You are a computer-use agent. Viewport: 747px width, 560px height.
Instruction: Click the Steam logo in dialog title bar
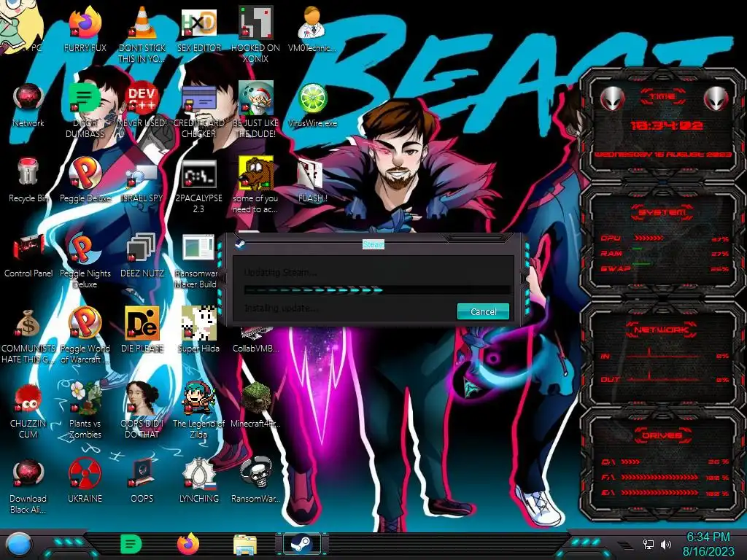coord(239,244)
